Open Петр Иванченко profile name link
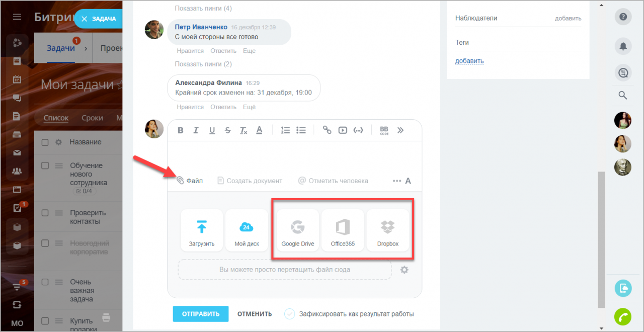Viewport: 644px width, 332px height. [200, 27]
